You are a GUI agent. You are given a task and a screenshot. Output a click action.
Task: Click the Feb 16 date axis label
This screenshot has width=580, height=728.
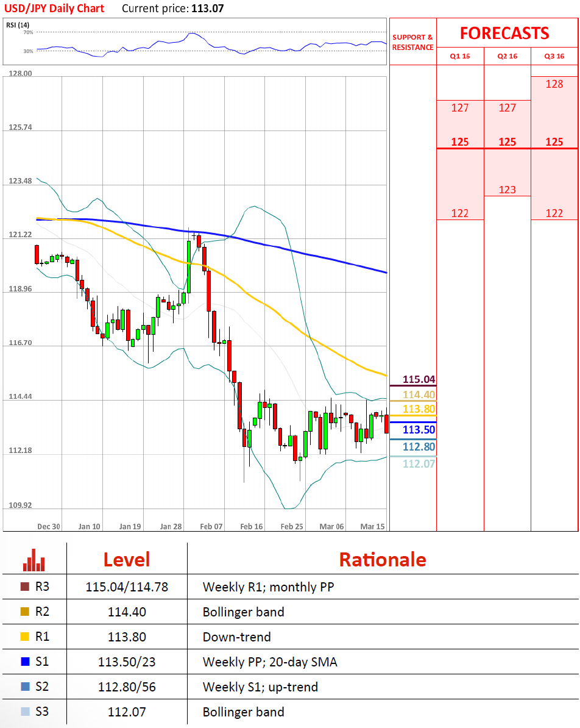click(252, 527)
